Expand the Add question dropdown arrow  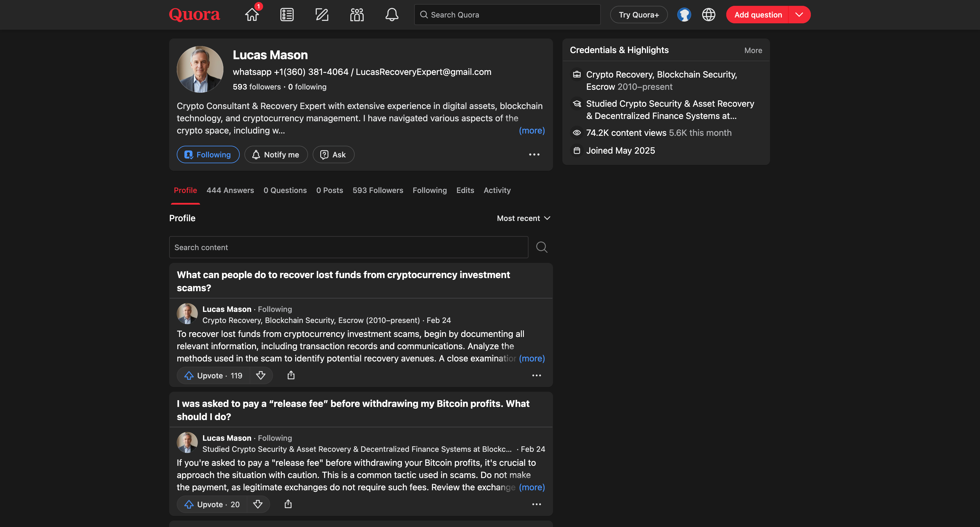[799, 15]
